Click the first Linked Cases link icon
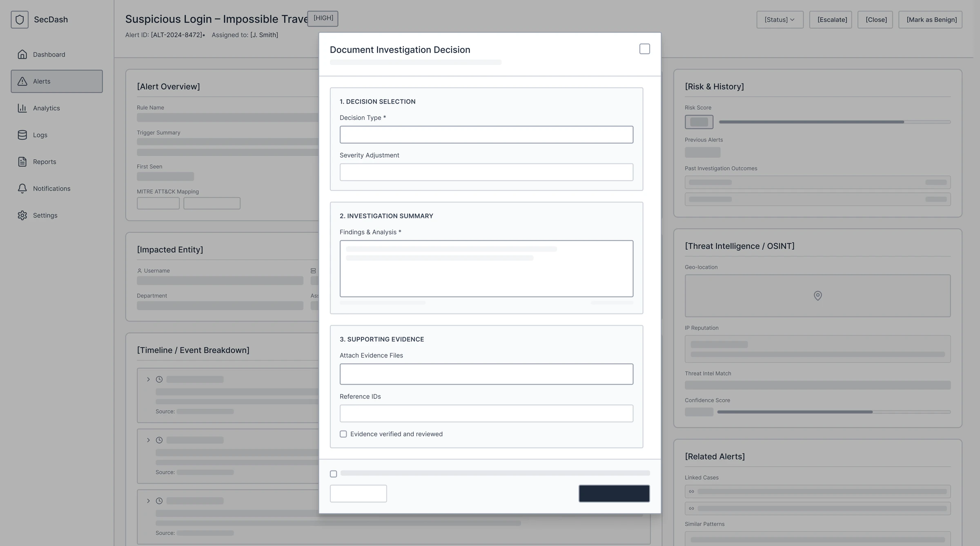 (x=691, y=491)
